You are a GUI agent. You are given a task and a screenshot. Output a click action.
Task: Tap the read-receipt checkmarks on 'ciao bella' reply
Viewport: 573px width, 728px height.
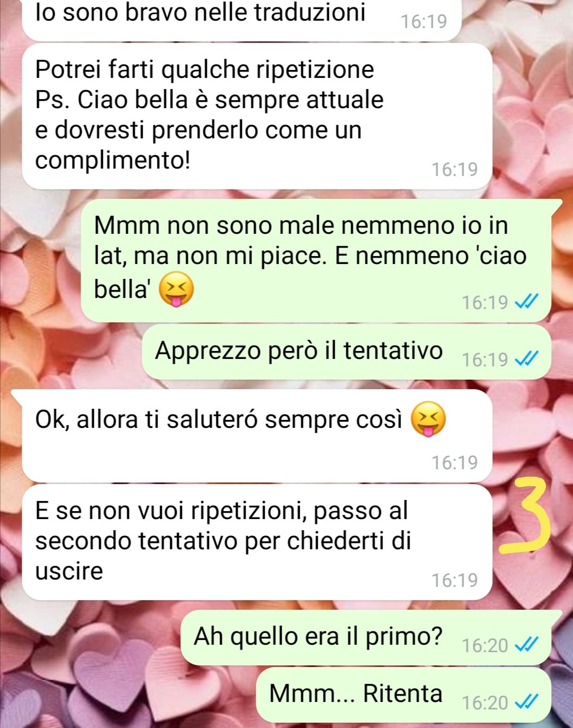[x=527, y=302]
